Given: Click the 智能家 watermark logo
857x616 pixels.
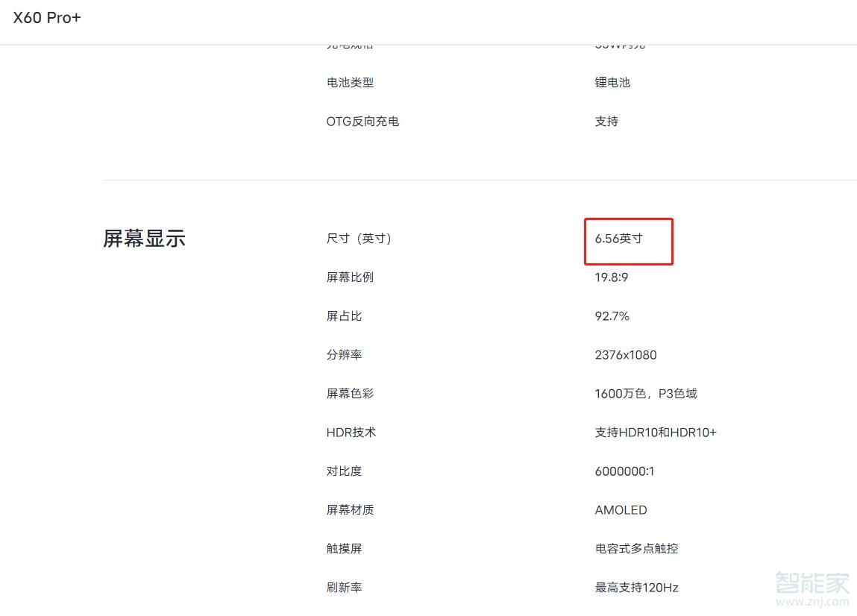Looking at the screenshot, I should pos(812,587).
